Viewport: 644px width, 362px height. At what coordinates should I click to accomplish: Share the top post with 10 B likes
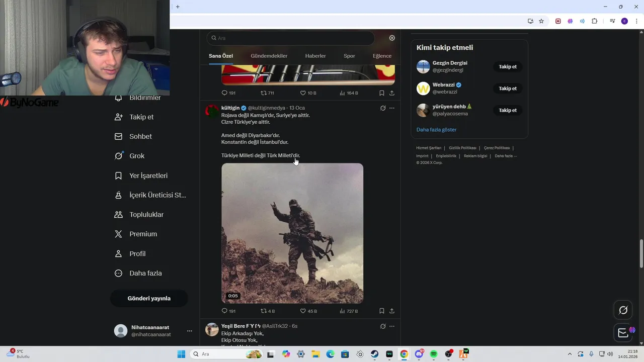[x=392, y=93]
